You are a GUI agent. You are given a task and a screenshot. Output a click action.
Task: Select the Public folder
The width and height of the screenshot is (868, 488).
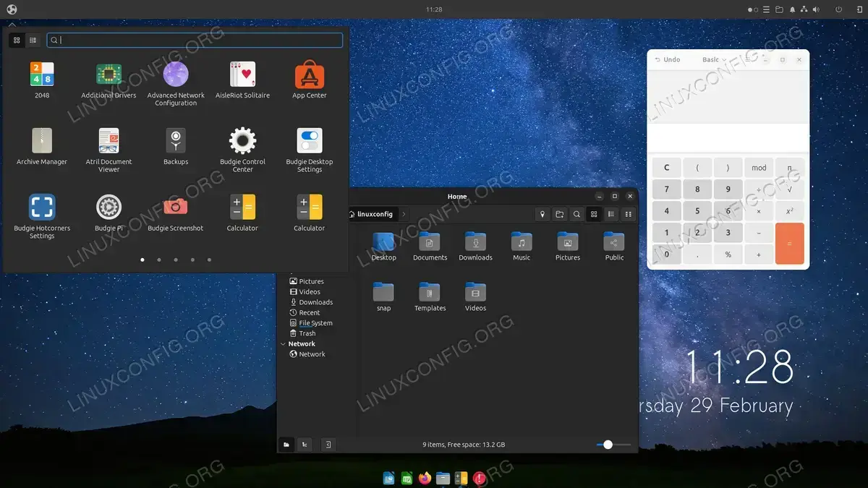(614, 247)
